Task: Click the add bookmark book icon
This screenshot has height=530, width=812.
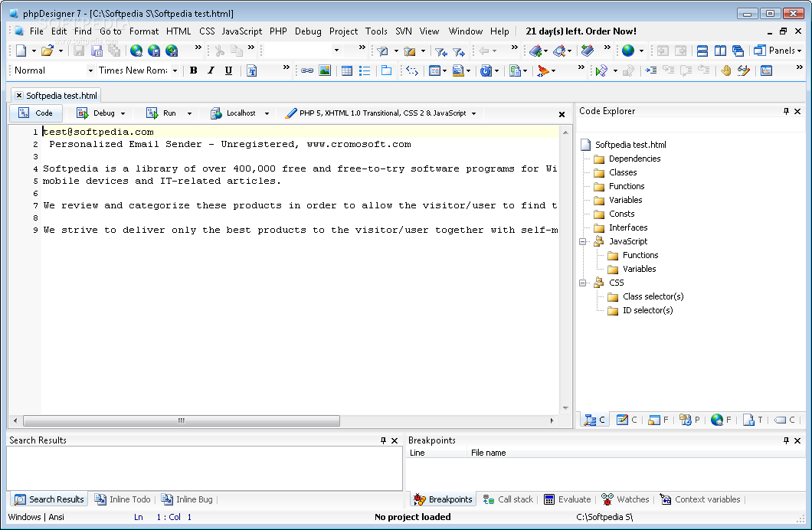Action: (535, 51)
